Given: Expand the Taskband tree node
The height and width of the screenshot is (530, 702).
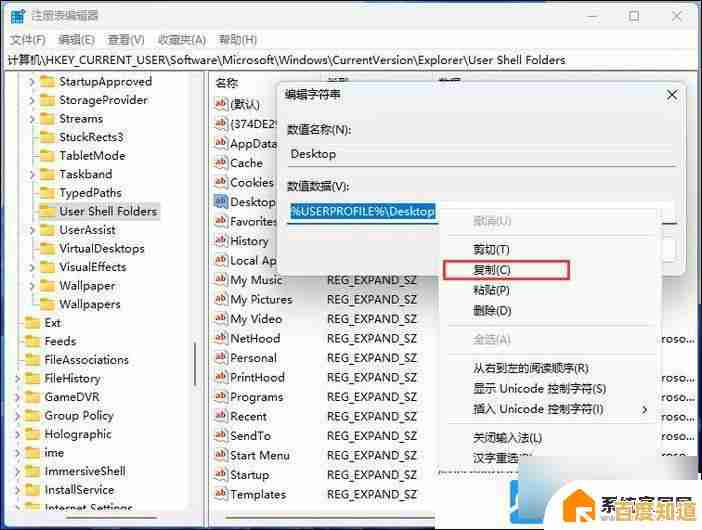Looking at the screenshot, I should tap(31, 175).
